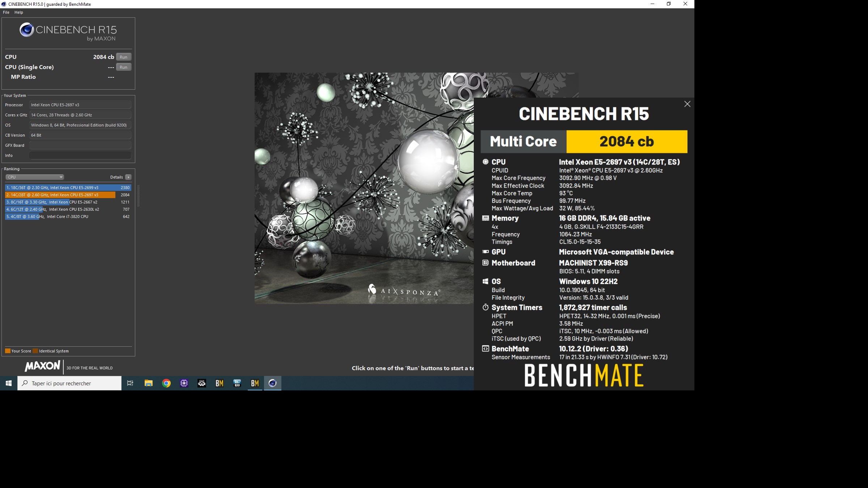Restore down the Cinebench window

click(669, 4)
